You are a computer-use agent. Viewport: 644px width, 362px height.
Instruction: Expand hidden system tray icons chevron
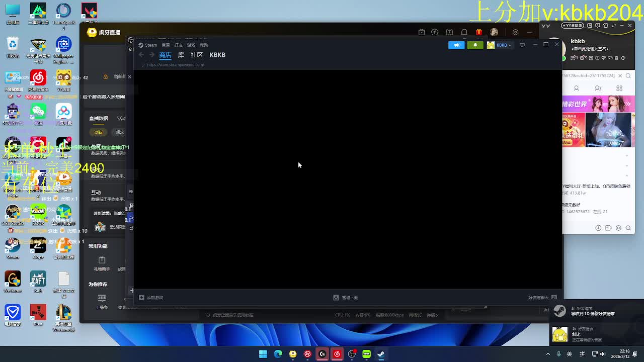tap(548, 354)
